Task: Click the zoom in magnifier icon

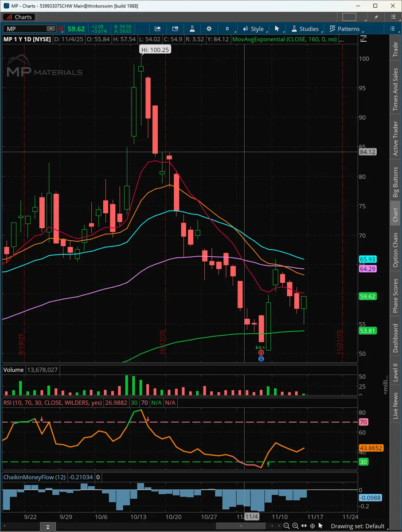Action: [x=295, y=526]
